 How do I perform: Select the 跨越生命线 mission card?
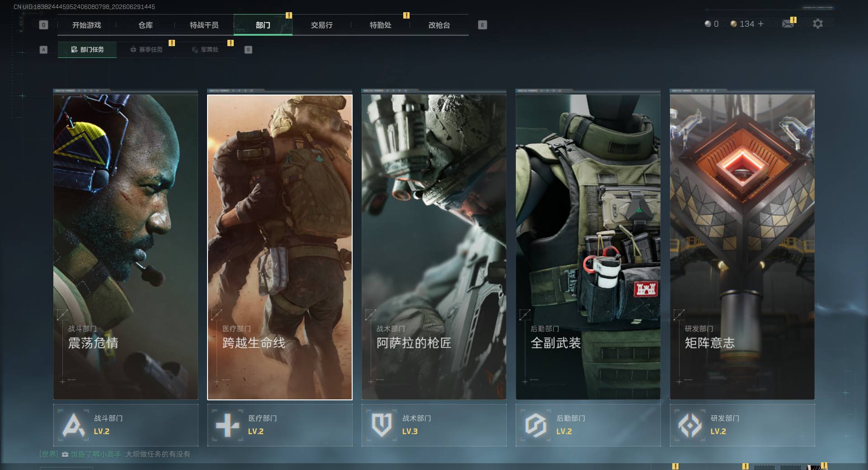(x=280, y=247)
